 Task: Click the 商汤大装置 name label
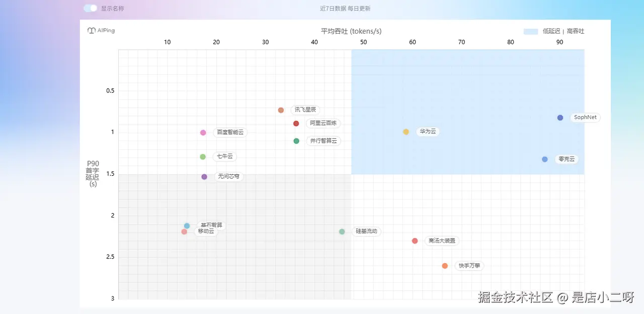click(442, 241)
